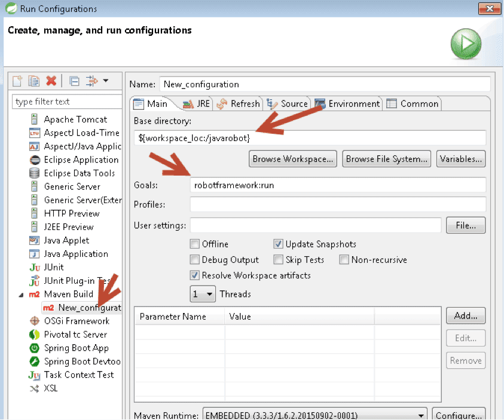Click the green Run arrow icon
This screenshot has height=420, width=504.
[x=466, y=44]
